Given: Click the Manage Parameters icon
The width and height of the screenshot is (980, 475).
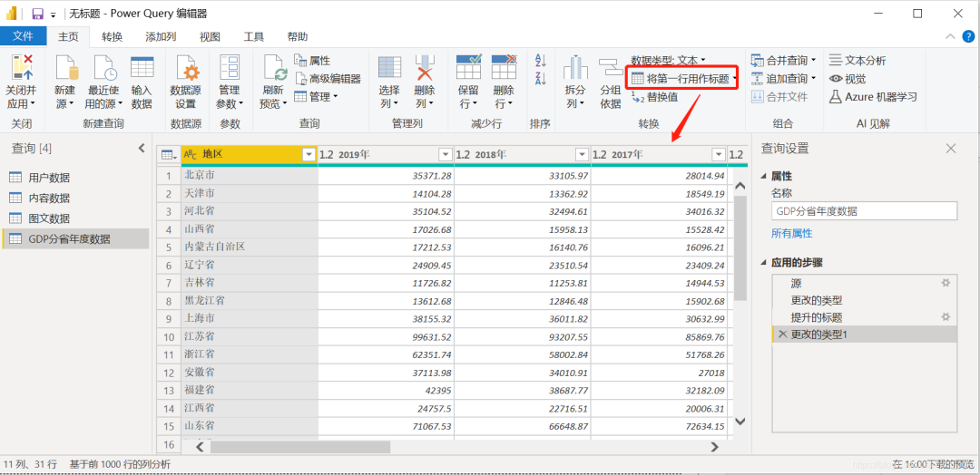Looking at the screenshot, I should coord(230,68).
